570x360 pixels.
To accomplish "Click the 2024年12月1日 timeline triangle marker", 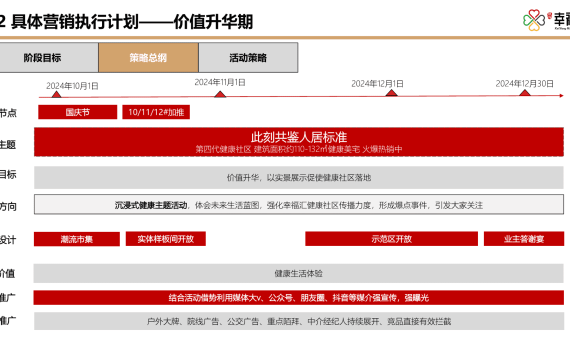I will click(391, 93).
